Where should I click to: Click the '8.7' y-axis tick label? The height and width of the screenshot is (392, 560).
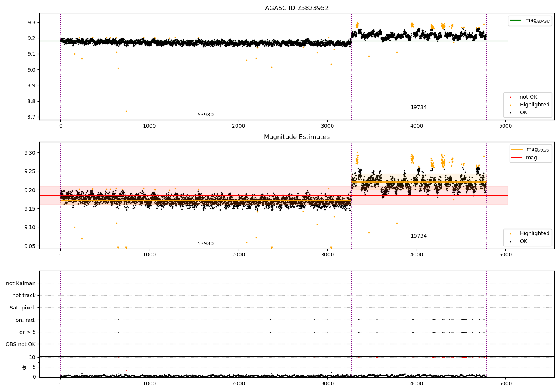tap(32, 117)
